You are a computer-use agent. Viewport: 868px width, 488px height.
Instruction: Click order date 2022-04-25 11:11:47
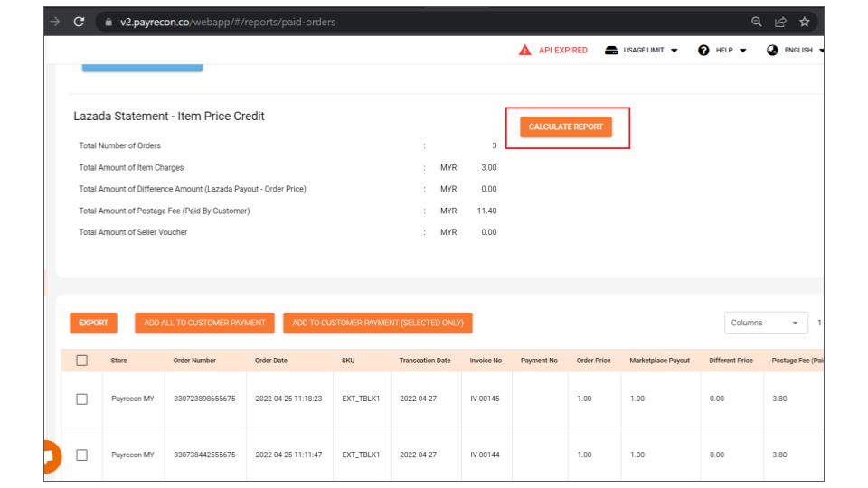pos(288,455)
